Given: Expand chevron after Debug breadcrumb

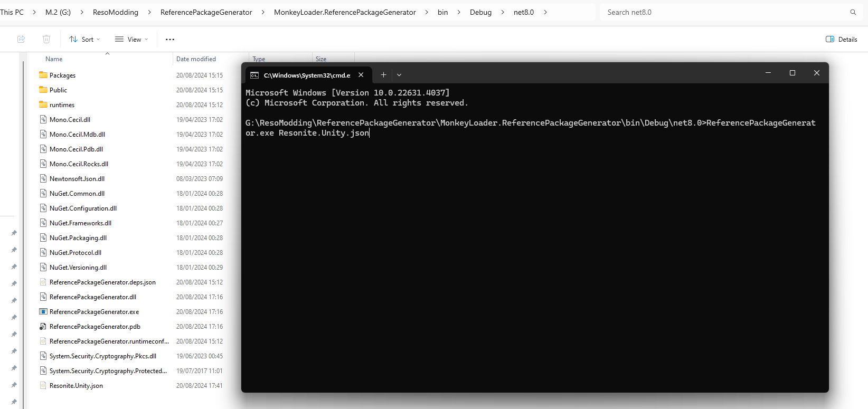Looking at the screenshot, I should tap(503, 12).
